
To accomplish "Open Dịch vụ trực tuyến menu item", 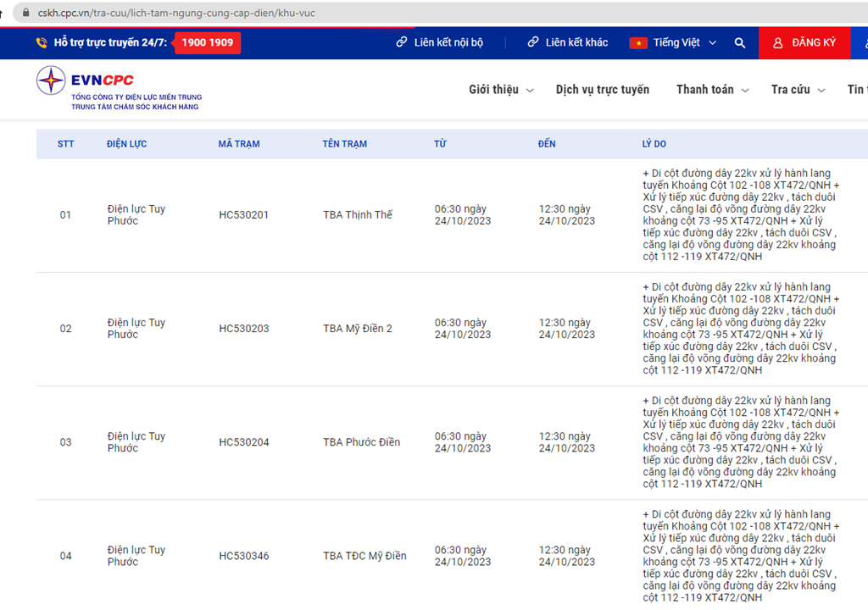I will (x=603, y=90).
